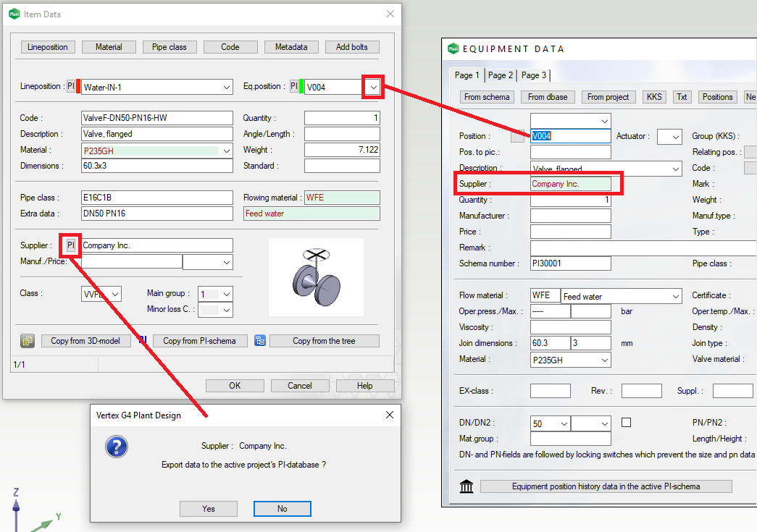Image resolution: width=757 pixels, height=532 pixels.
Task: Open the Material P235GH dropdown in Equipment Data
Action: pos(604,360)
